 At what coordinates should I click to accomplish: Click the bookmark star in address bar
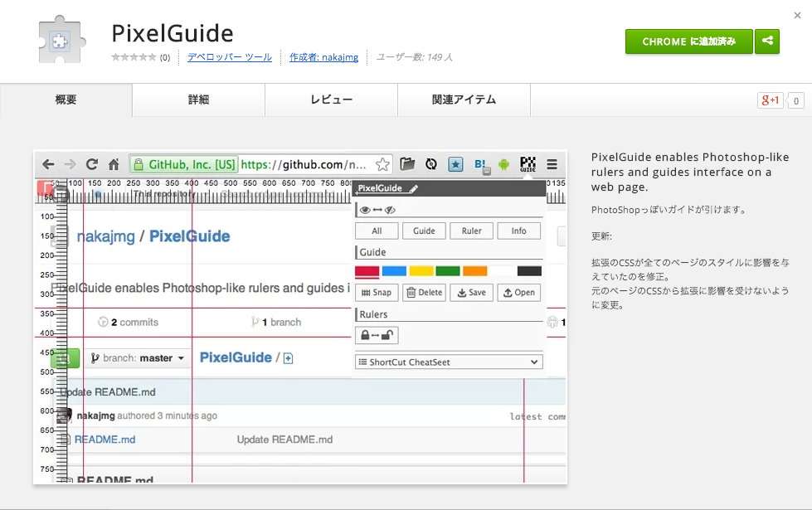point(382,165)
